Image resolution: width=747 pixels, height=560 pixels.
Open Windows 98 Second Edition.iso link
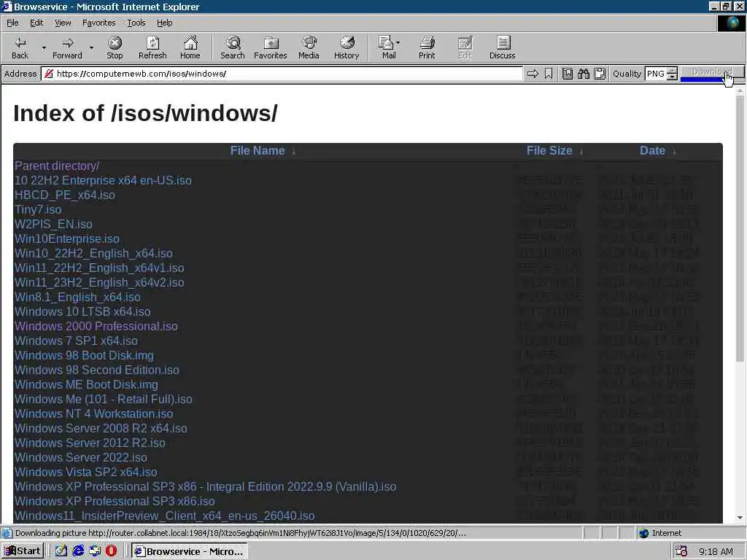coord(97,370)
